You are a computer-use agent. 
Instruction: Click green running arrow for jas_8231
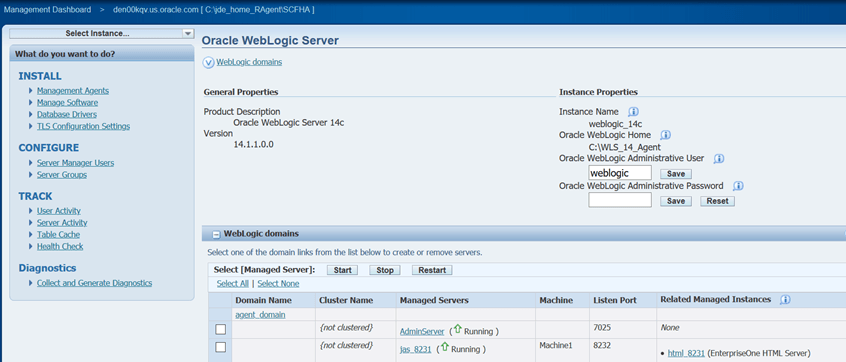[445, 346]
